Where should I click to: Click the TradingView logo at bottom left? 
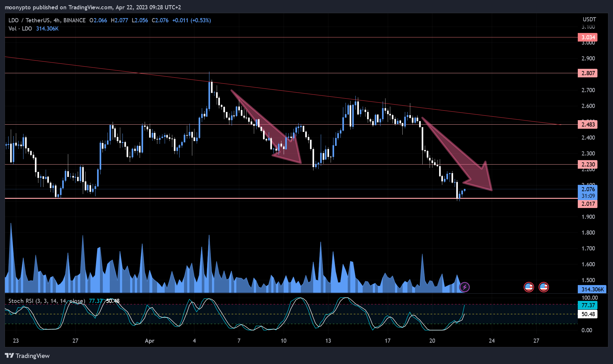point(27,356)
